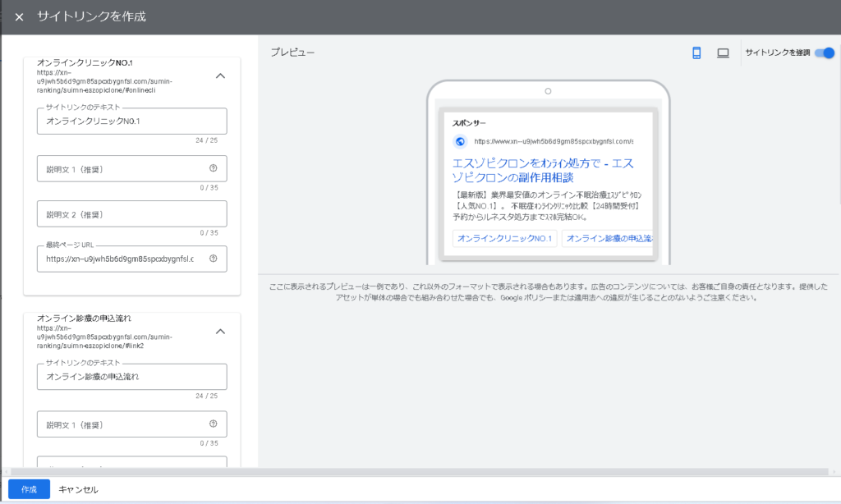Click the オンラインクリニックNO.1 card header title
This screenshot has height=504, width=841.
pyautogui.click(x=85, y=62)
